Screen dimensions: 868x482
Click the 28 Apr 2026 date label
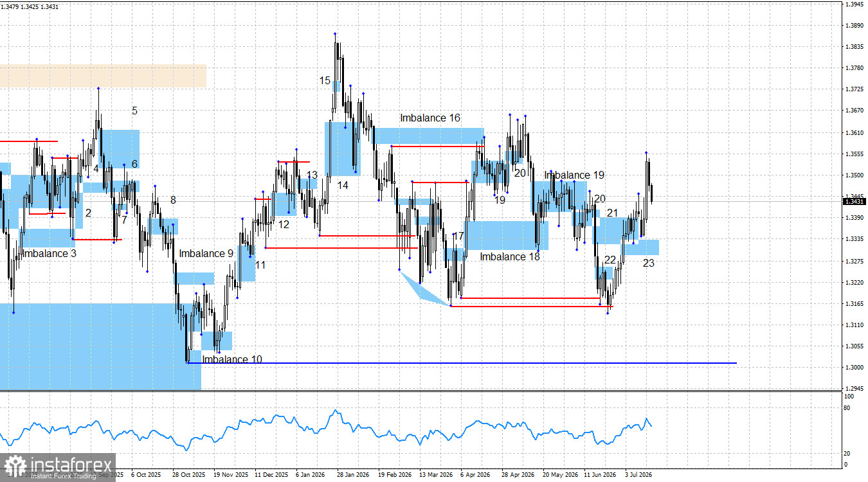[518, 475]
